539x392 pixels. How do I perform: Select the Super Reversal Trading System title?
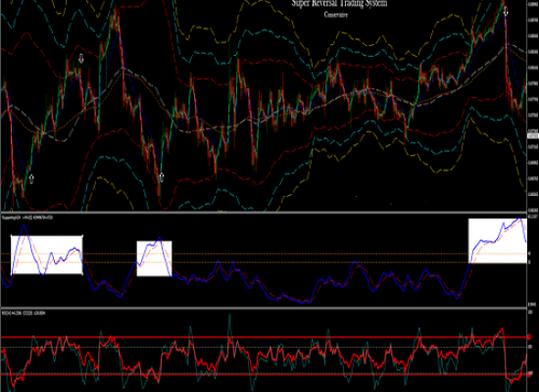click(339, 4)
